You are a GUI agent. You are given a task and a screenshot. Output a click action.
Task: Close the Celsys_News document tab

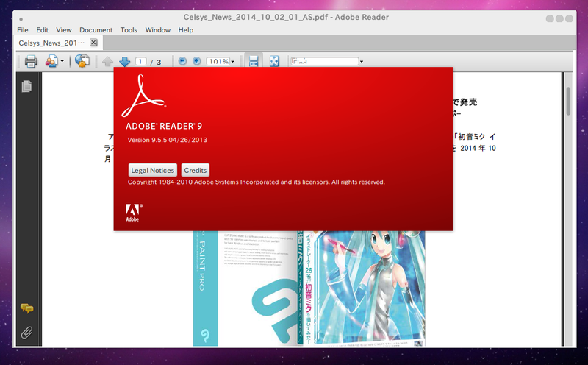[94, 43]
